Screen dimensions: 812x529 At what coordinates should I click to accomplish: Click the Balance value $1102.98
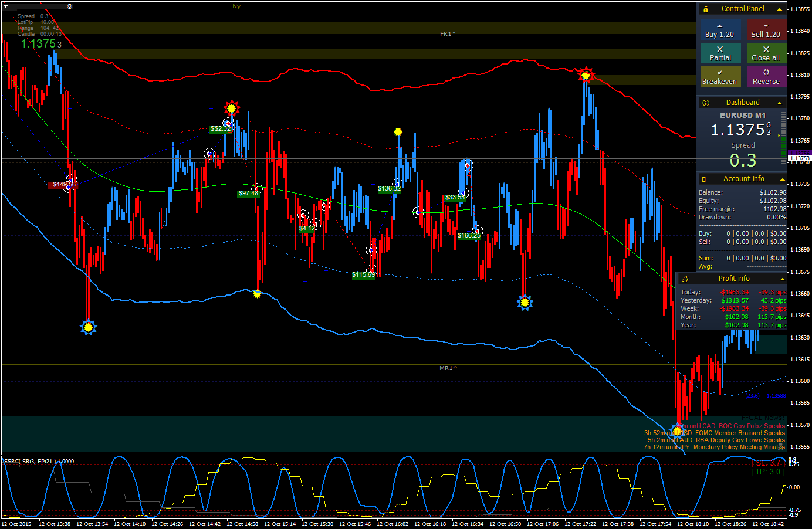tap(773, 192)
